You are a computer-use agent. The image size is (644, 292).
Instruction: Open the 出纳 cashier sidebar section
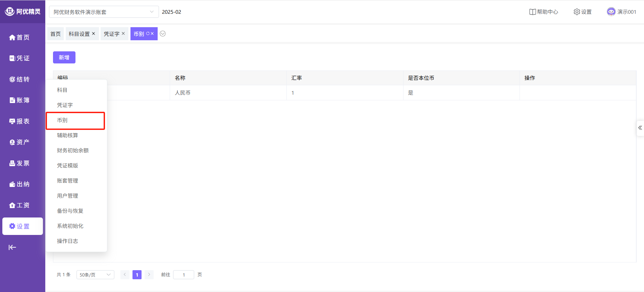click(19, 184)
